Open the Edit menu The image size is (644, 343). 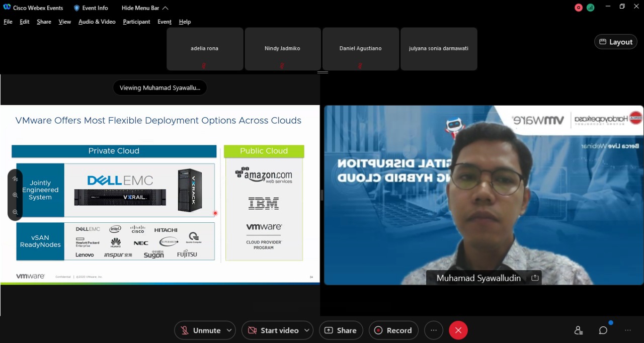[25, 22]
